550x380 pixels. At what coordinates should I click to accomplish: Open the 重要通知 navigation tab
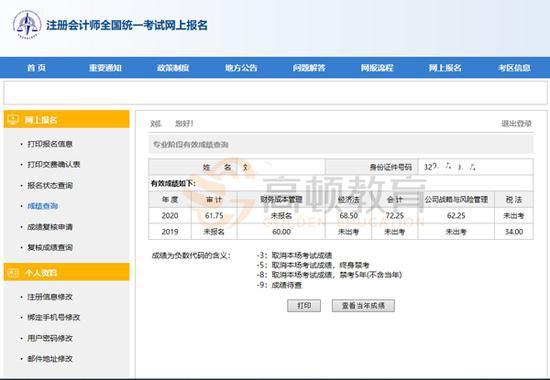click(x=105, y=68)
